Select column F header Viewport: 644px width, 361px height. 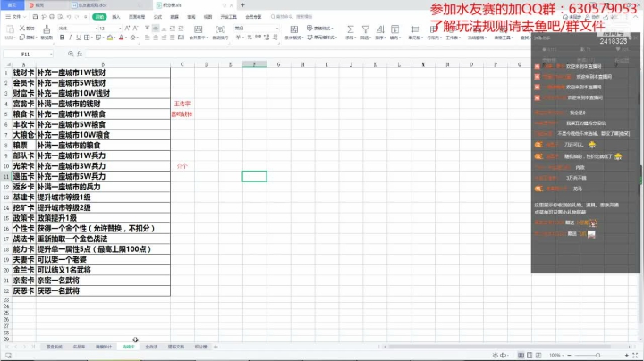click(x=254, y=64)
